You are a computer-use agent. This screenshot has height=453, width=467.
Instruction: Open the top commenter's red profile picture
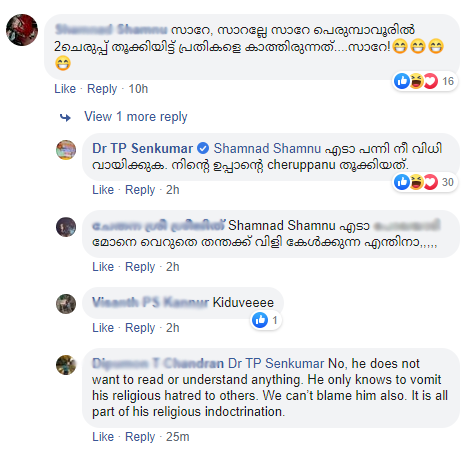pos(22,30)
